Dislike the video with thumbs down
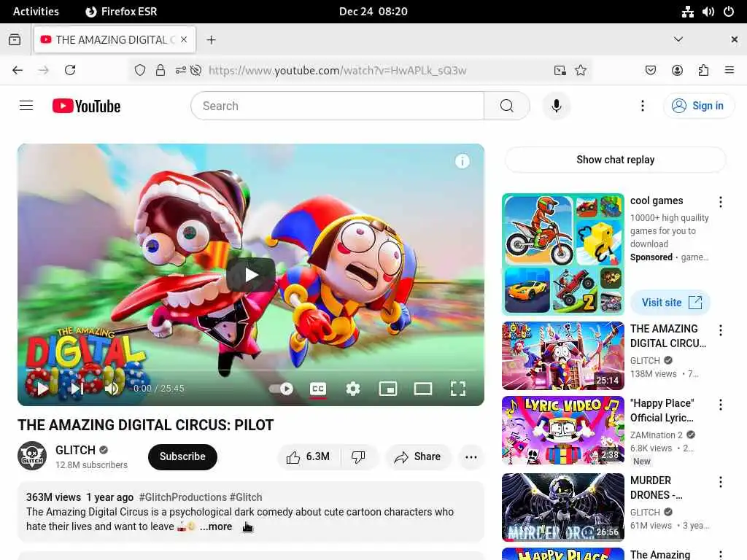The width and height of the screenshot is (747, 560). [359, 456]
